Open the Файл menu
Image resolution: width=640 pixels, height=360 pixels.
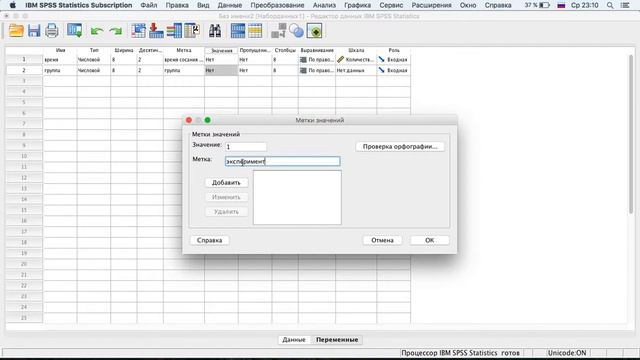pyautogui.click(x=149, y=5)
